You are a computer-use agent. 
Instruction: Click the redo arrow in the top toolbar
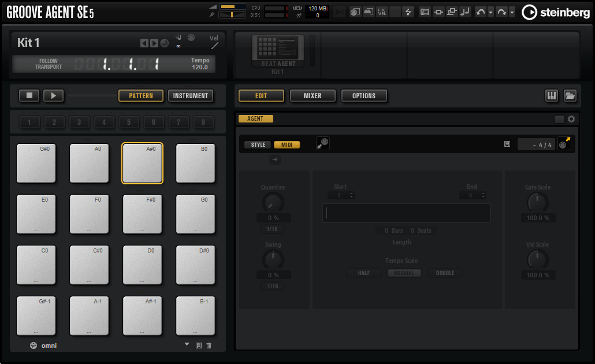(x=501, y=12)
